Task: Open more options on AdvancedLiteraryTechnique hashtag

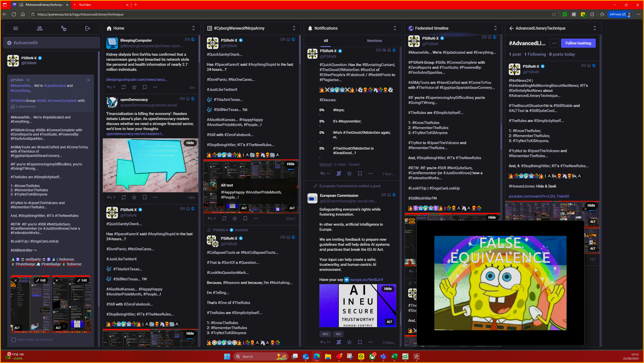Action: coord(554,43)
